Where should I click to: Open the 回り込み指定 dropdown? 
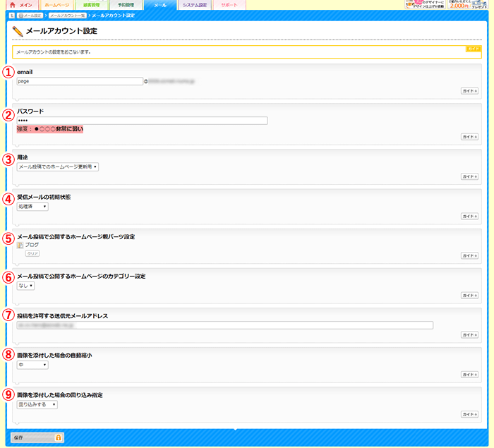tap(37, 404)
